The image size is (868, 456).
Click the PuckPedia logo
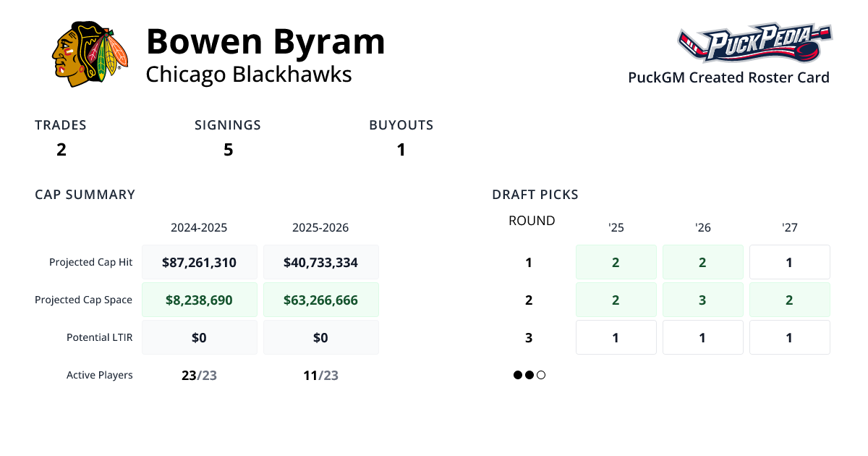754,44
